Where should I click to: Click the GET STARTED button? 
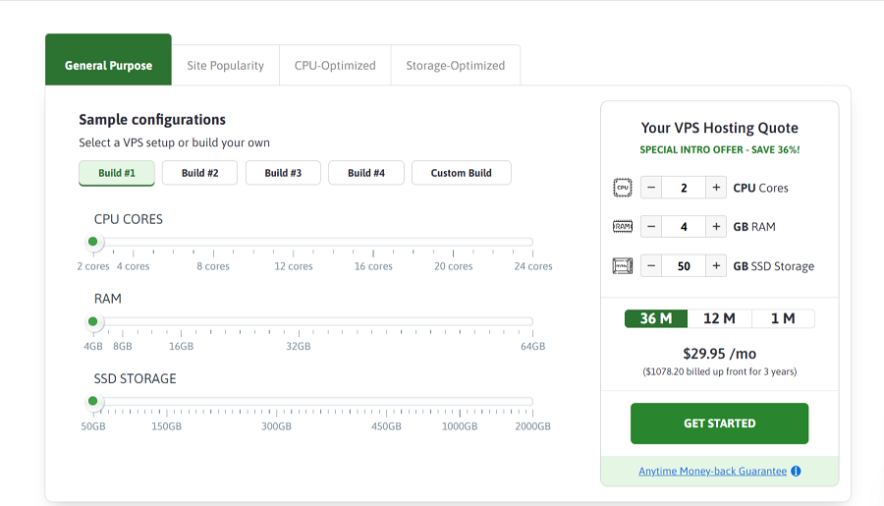[x=719, y=423]
